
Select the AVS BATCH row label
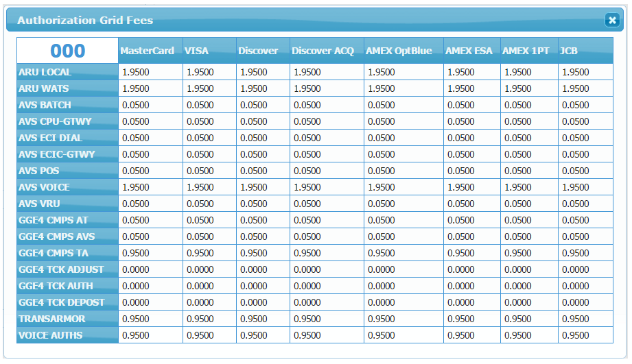(x=68, y=105)
